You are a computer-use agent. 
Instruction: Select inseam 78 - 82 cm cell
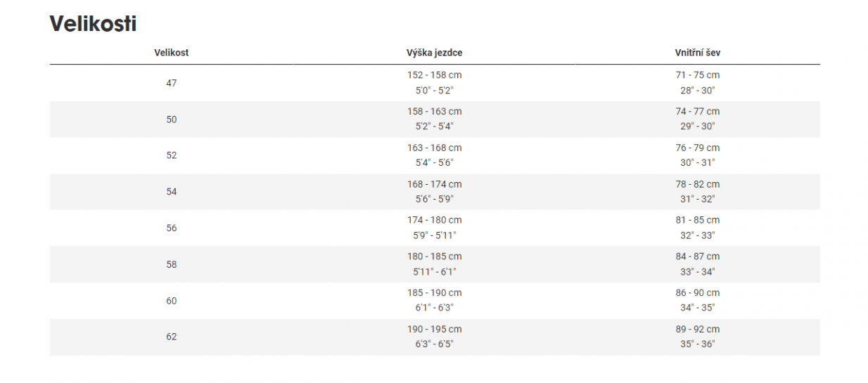697,184
